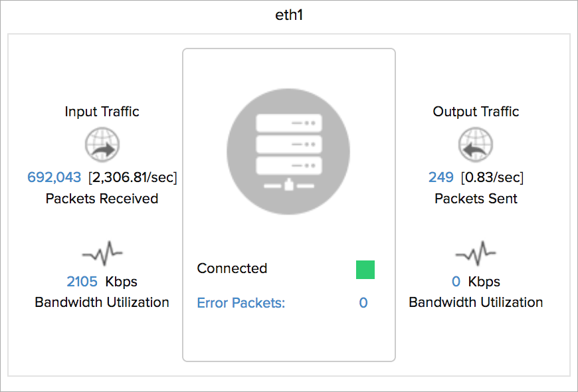The image size is (578, 392).
Task: Expand the central interface status card
Action: (288, 203)
